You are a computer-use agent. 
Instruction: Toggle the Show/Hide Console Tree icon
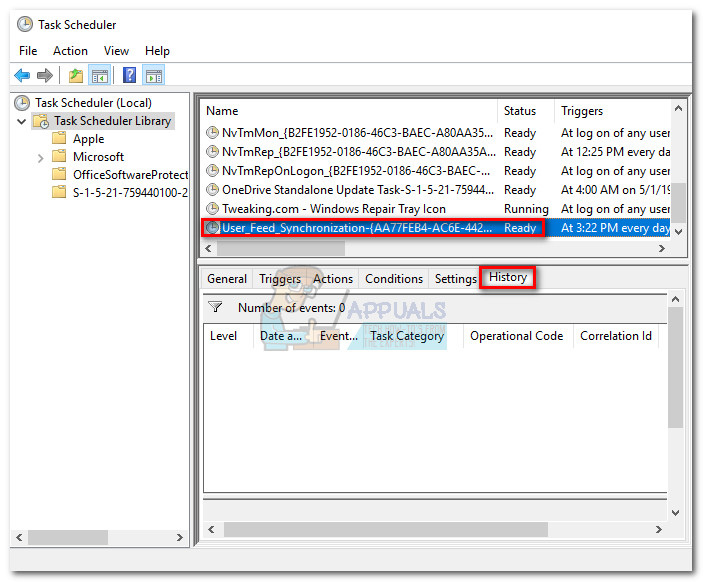click(x=100, y=75)
